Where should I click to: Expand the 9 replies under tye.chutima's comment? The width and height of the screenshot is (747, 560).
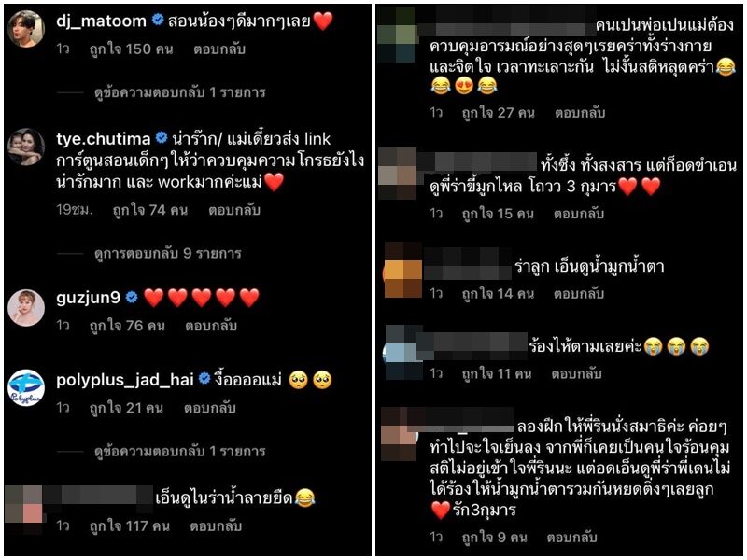tap(168, 253)
